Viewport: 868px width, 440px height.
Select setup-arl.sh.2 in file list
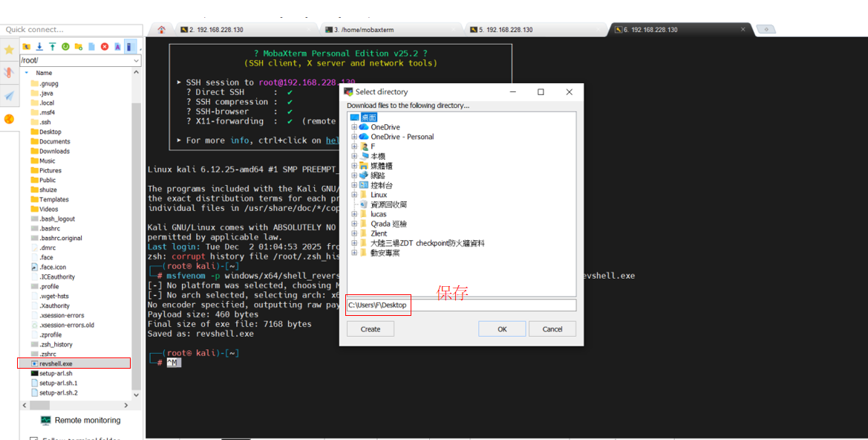point(58,392)
